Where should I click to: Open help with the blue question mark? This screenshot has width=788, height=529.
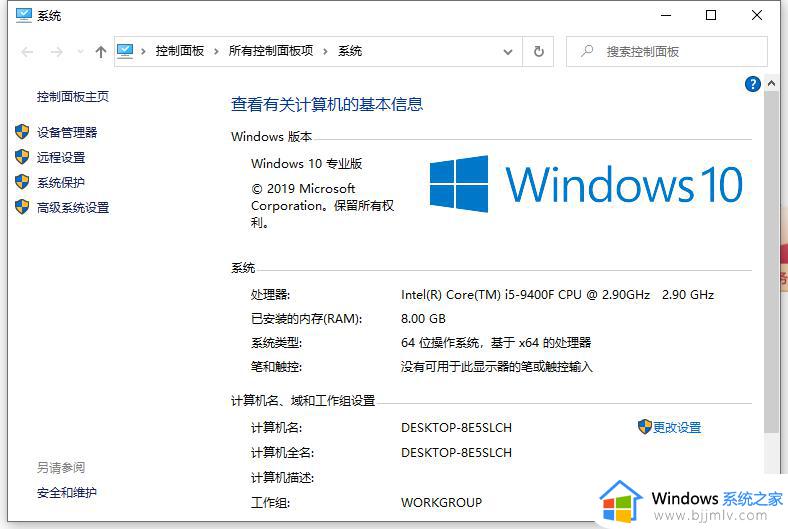click(752, 84)
